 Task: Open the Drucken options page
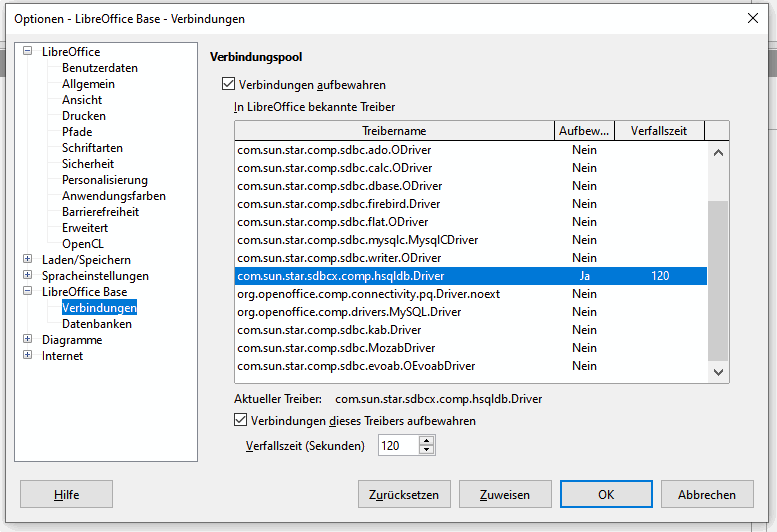tap(84, 116)
